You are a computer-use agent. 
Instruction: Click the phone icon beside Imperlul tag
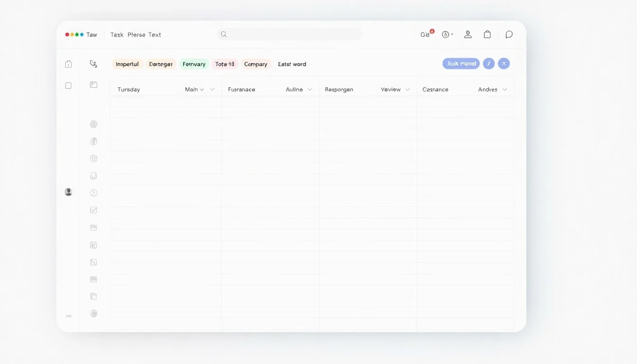(93, 64)
